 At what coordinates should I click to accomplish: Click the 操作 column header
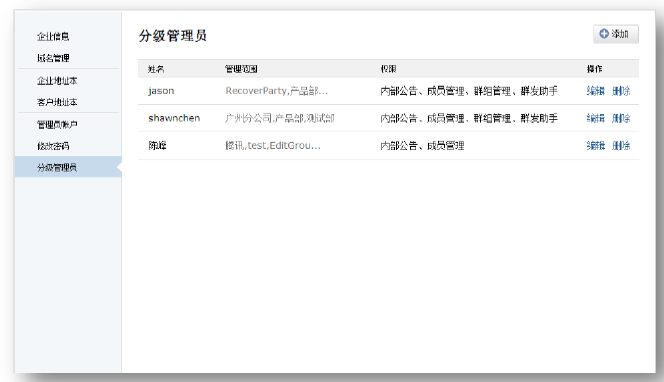point(594,69)
